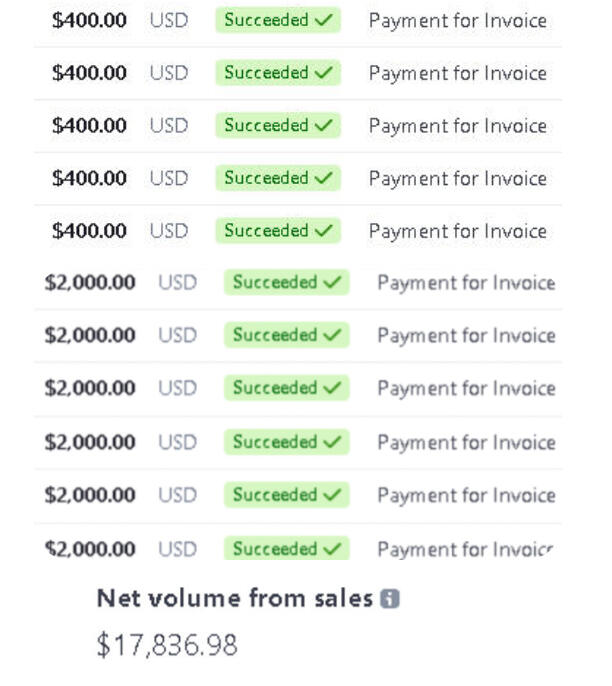Click the checkmark icon in the third $400.00 row

point(323,125)
